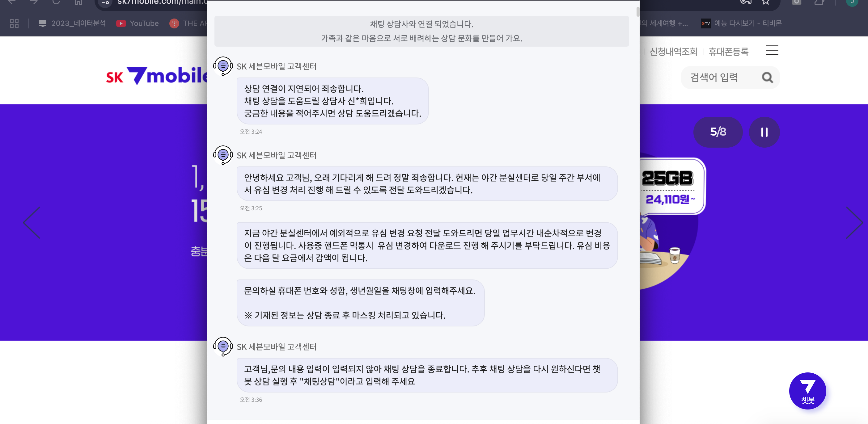Reload the page
The width and height of the screenshot is (868, 424).
pyautogui.click(x=56, y=2)
